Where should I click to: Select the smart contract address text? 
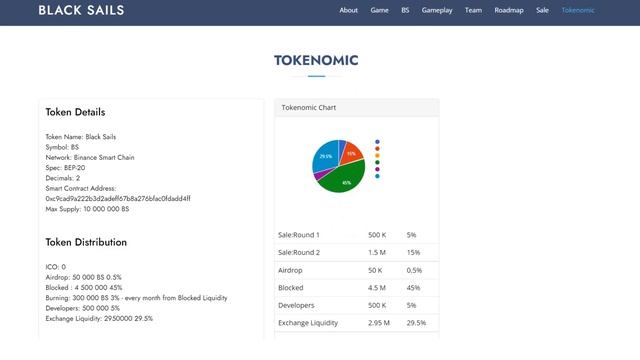(x=118, y=198)
